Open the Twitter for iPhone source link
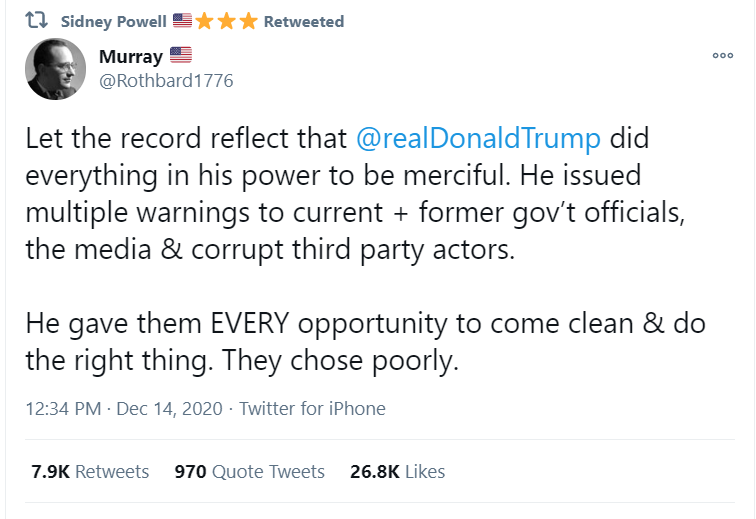The image size is (756, 519). tap(312, 408)
